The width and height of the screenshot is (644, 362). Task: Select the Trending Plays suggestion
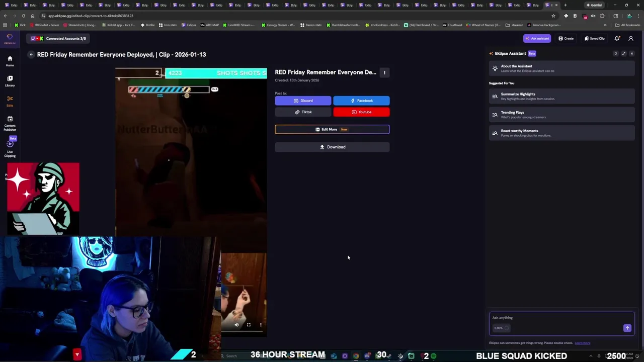561,115
